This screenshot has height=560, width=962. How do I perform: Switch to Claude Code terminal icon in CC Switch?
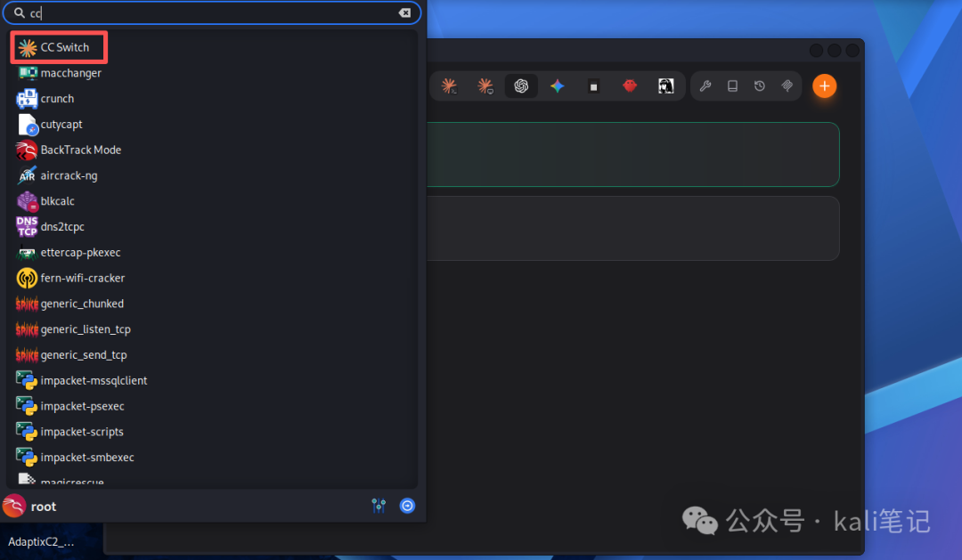[x=449, y=85]
